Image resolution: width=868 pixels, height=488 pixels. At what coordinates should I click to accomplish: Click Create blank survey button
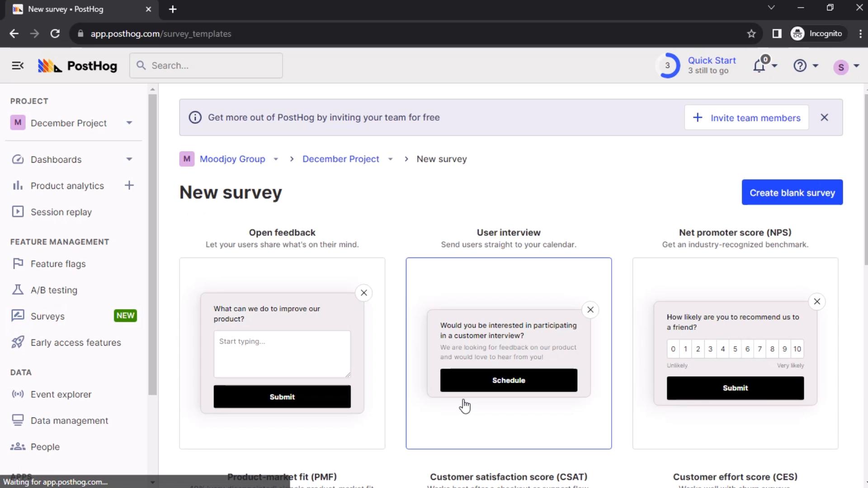[793, 192]
